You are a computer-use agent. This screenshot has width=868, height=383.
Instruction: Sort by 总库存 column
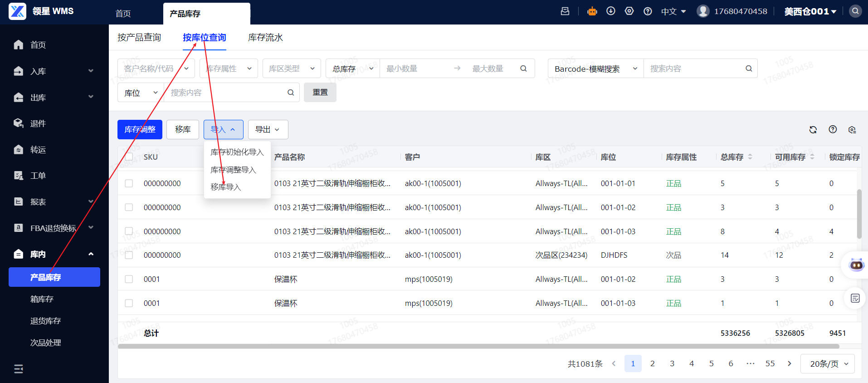pos(750,157)
